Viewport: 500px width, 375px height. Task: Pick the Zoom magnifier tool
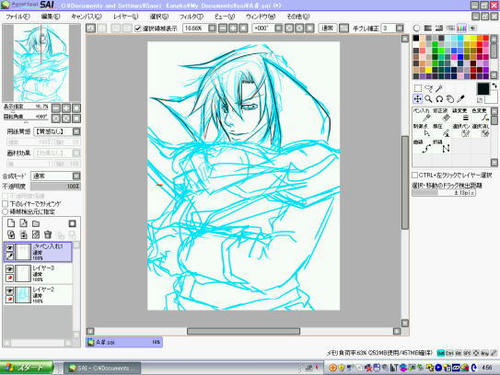pyautogui.click(x=428, y=99)
